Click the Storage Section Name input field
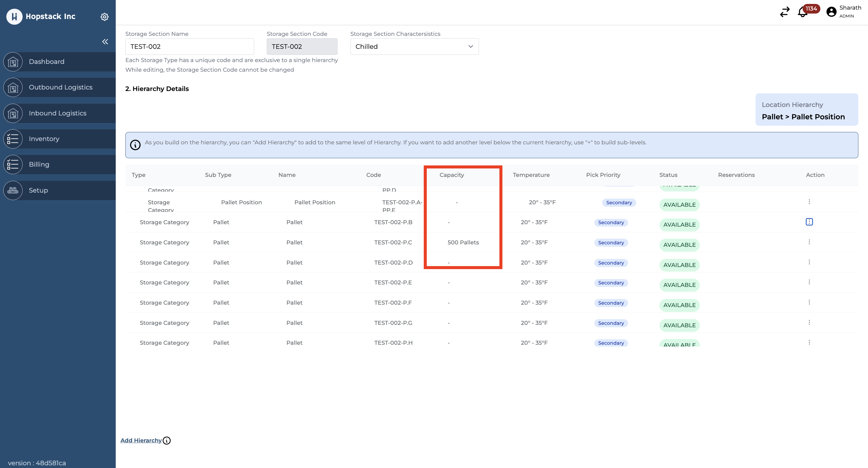 [189, 46]
